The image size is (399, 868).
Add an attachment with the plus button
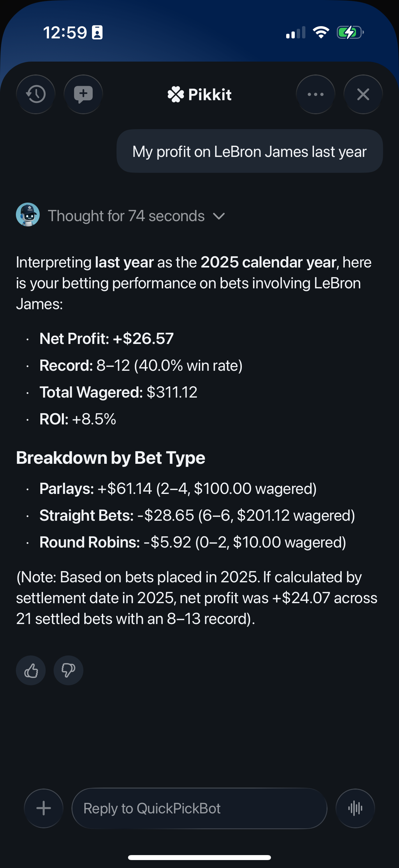coord(44,808)
